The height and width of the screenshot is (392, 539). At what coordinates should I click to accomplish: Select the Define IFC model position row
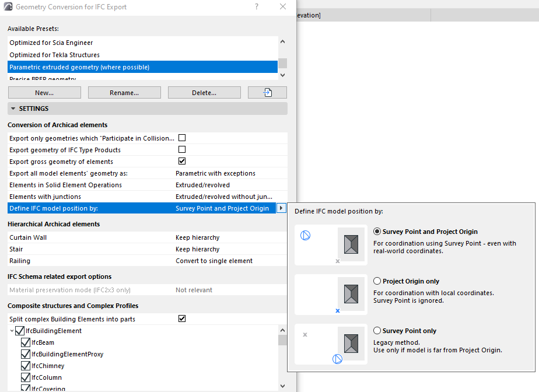(x=142, y=208)
